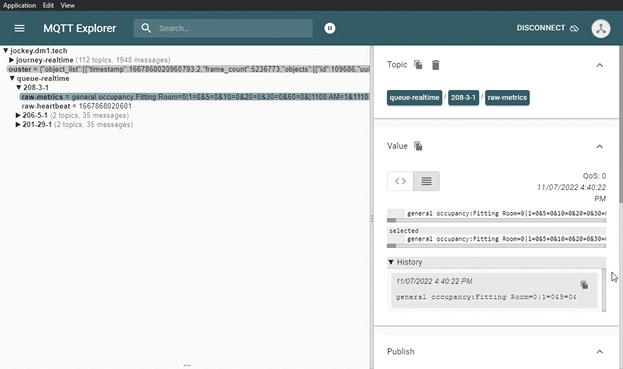Expand the 206-5-1 tree node

18,115
